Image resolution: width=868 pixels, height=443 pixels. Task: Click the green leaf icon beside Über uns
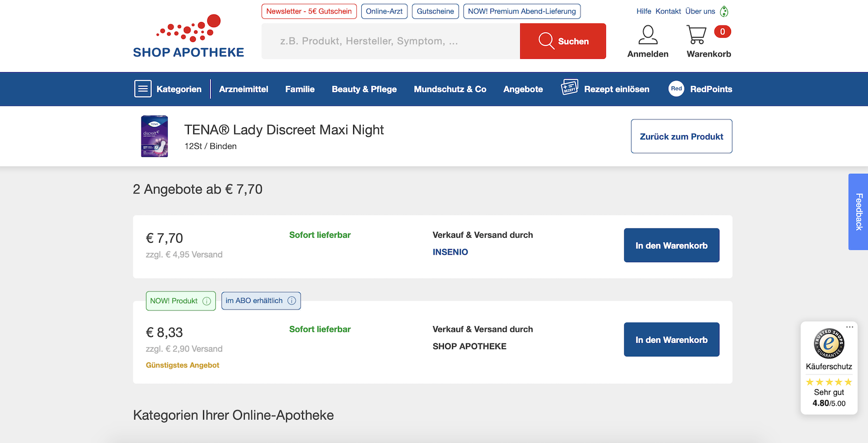tap(724, 11)
